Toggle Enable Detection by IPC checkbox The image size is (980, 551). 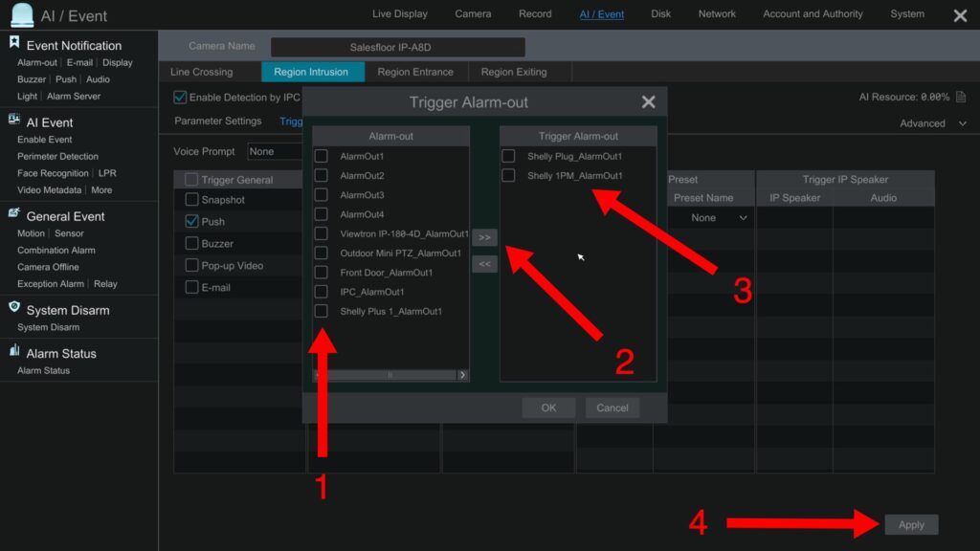click(180, 97)
